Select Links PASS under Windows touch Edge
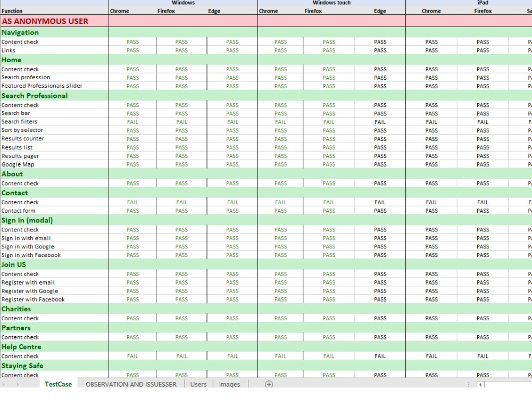 [380, 50]
